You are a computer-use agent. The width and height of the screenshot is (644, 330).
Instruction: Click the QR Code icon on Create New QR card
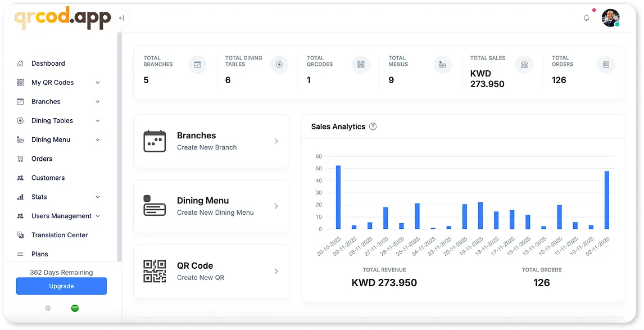[x=153, y=271]
